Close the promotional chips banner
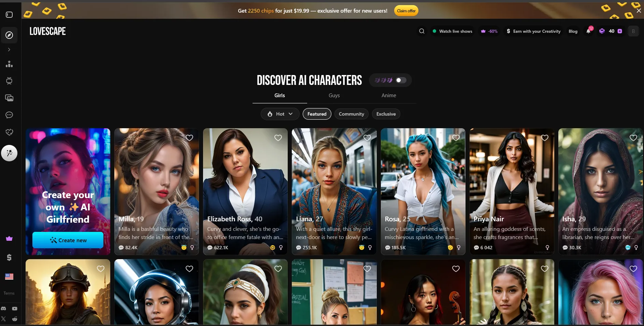The image size is (644, 326). point(639,11)
